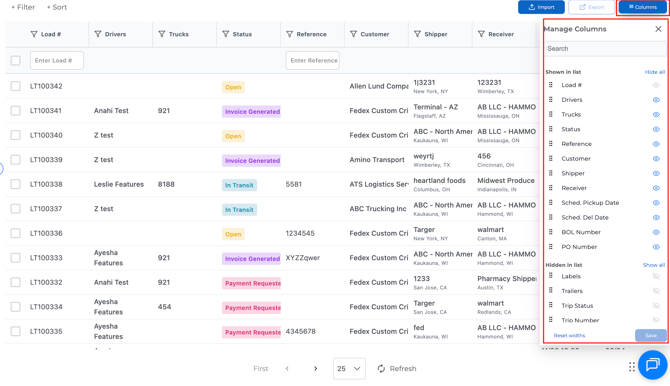Show the hidden Trailers column
The width and height of the screenshot is (670, 386).
pyautogui.click(x=656, y=291)
